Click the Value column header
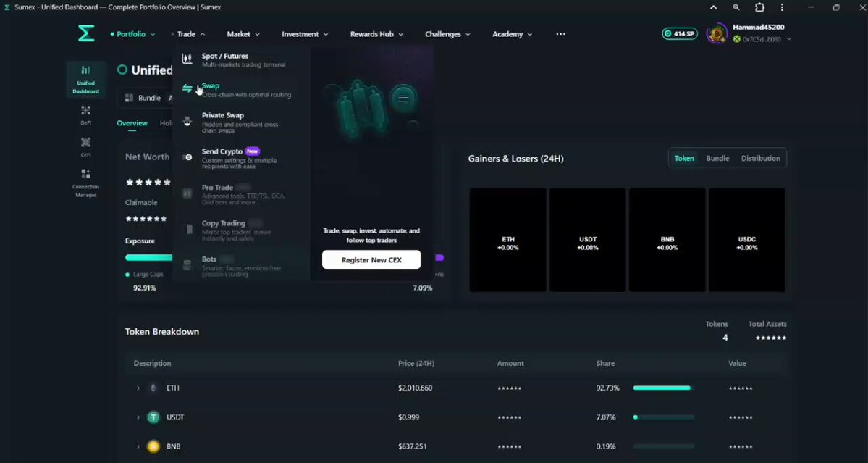Image resolution: width=868 pixels, height=463 pixels. [x=737, y=363]
